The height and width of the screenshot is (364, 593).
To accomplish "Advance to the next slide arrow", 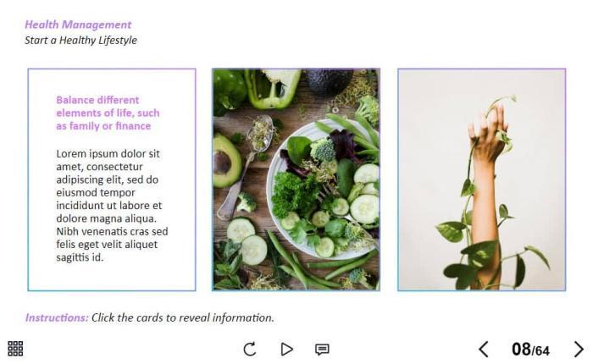I will [x=579, y=349].
